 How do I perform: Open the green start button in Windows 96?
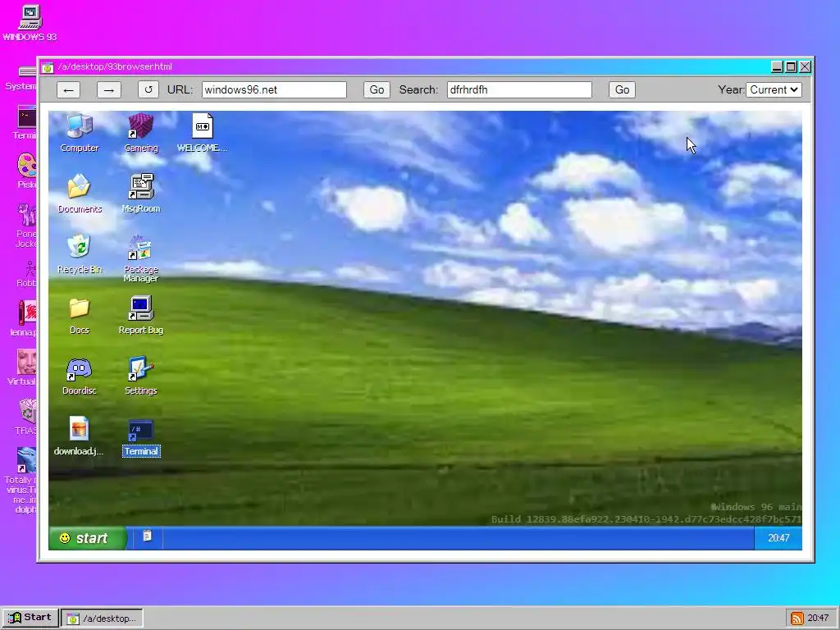tap(88, 538)
